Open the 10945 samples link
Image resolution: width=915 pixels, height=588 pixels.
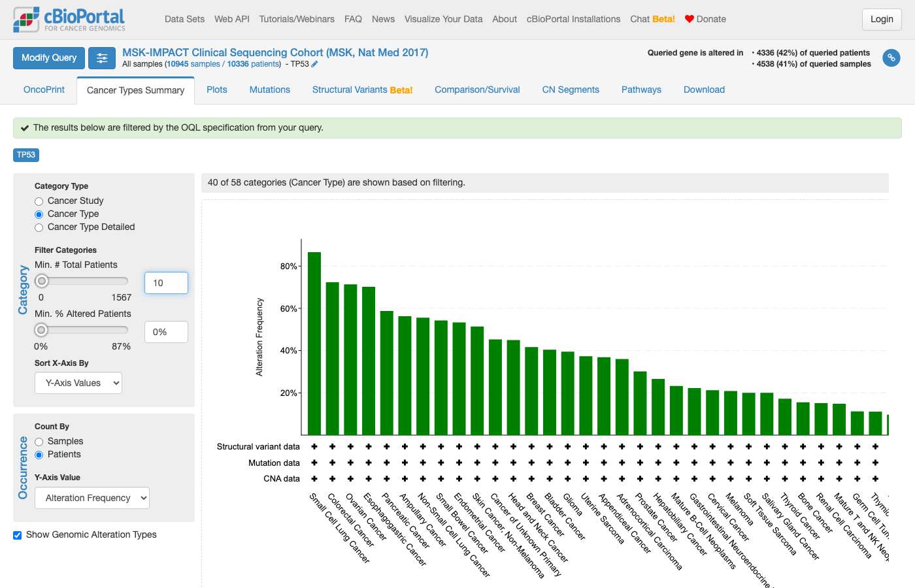[193, 64]
